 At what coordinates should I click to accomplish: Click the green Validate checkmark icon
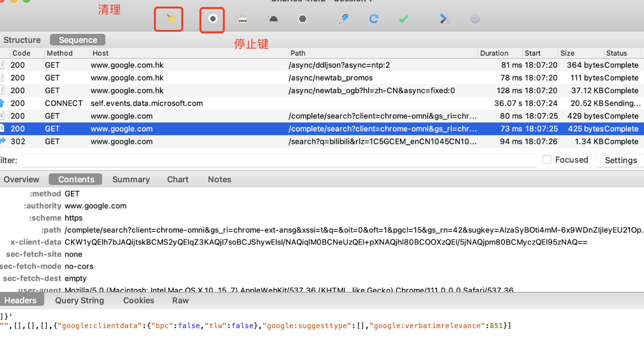pyautogui.click(x=404, y=19)
